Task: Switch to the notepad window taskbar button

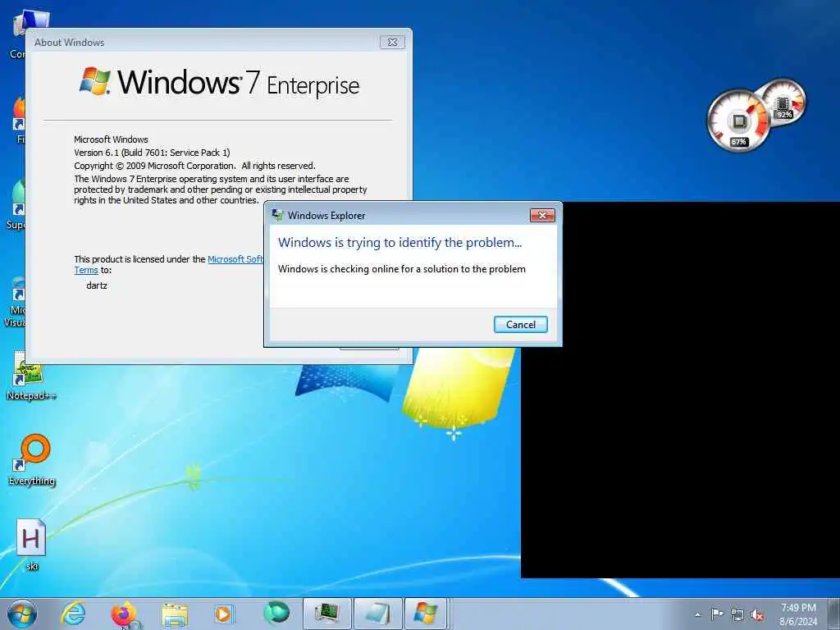Action: pos(377,614)
